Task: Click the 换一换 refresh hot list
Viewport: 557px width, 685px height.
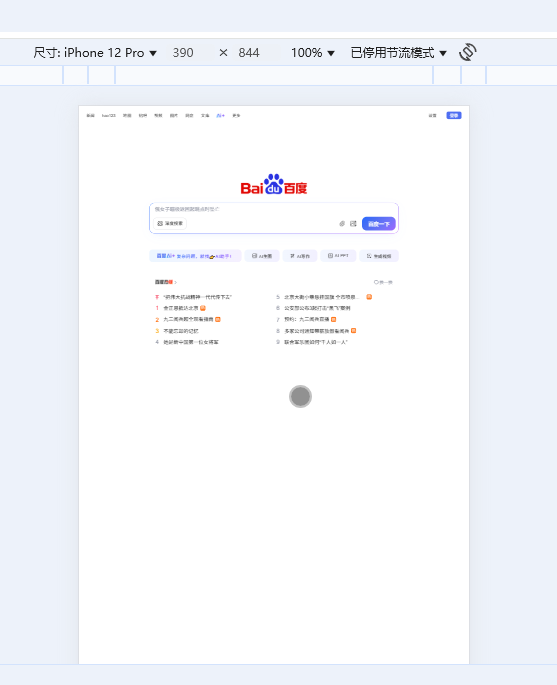Action: 383,282
